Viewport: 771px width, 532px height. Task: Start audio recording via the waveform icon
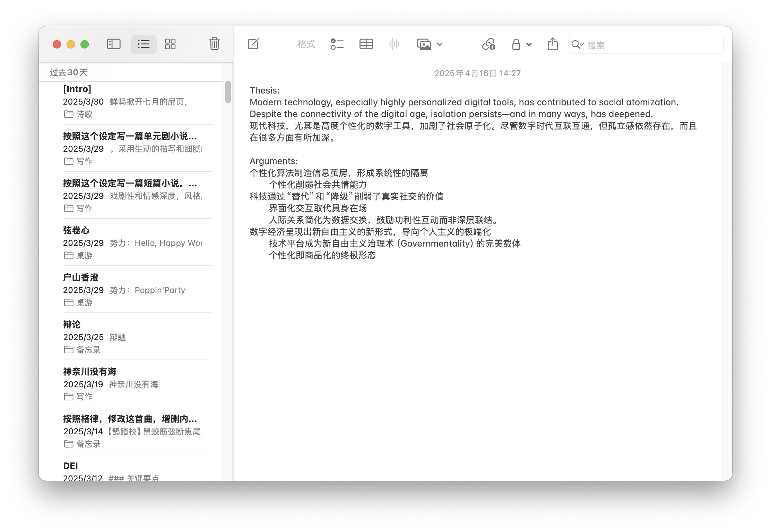coord(394,44)
